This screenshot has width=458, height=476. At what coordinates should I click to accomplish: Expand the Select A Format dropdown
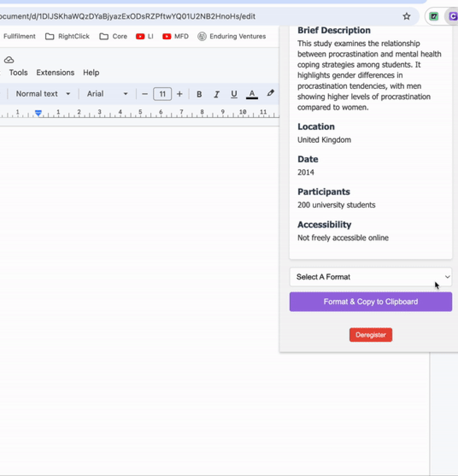(x=370, y=277)
